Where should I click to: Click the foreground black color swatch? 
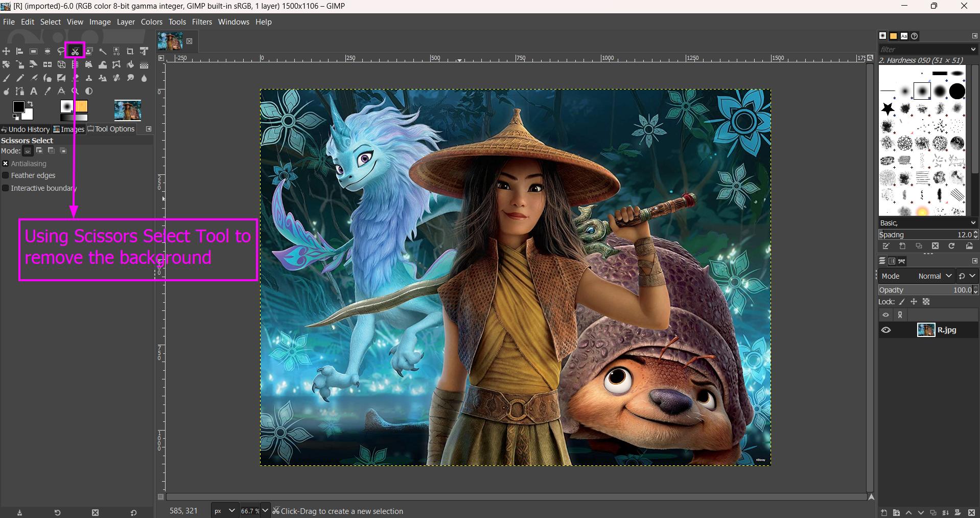(x=18, y=106)
